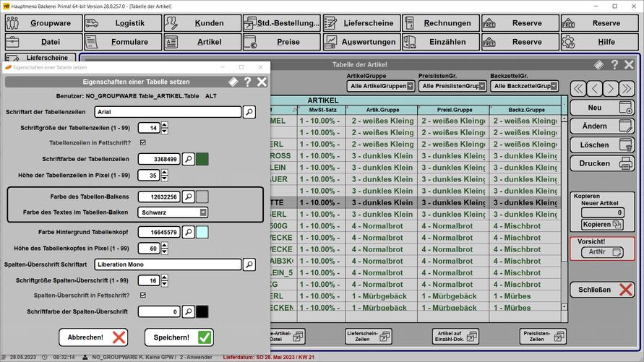Click green Schriftfarbe der Tabellenzeilen swatch
The width and height of the screenshot is (644, 362).
202,159
